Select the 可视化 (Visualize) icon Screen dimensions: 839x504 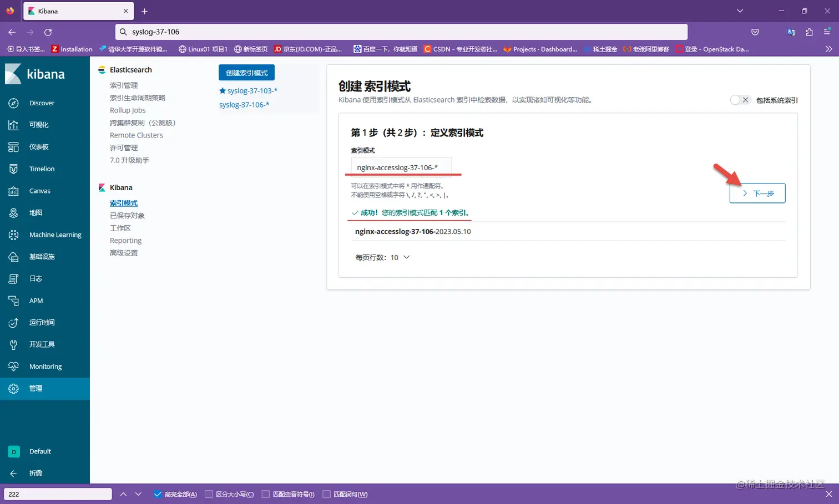41,125
